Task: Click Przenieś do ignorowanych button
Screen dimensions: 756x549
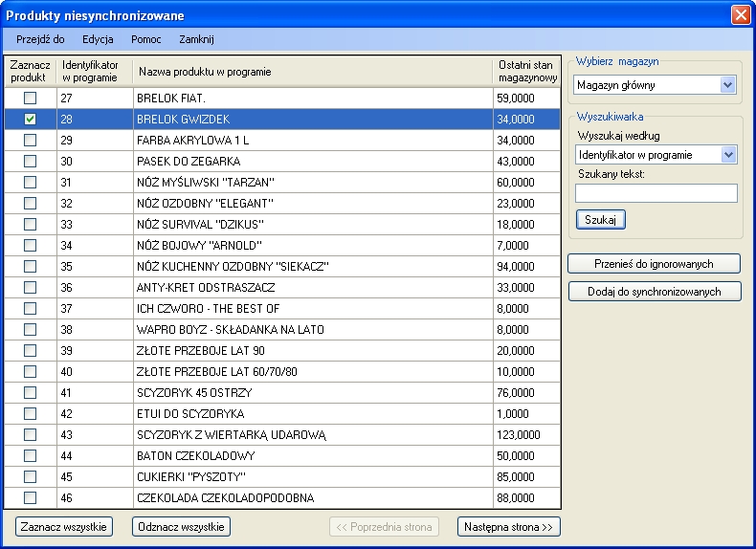Action: 654,264
